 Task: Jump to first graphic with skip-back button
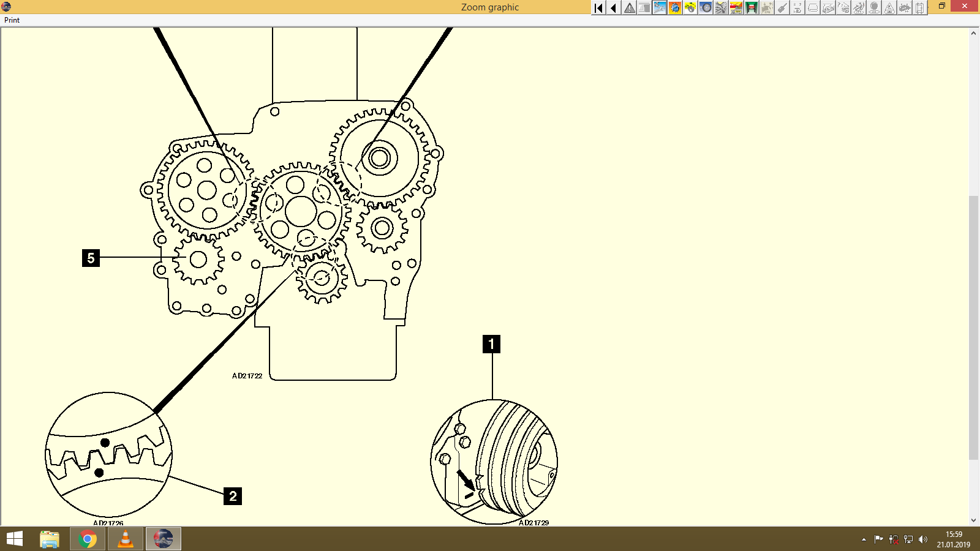click(x=598, y=7)
